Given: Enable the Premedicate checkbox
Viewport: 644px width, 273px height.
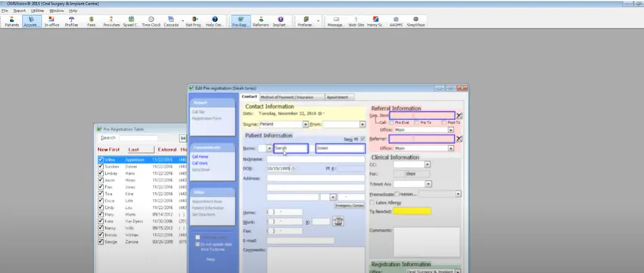Looking at the screenshot, I should 397,194.
